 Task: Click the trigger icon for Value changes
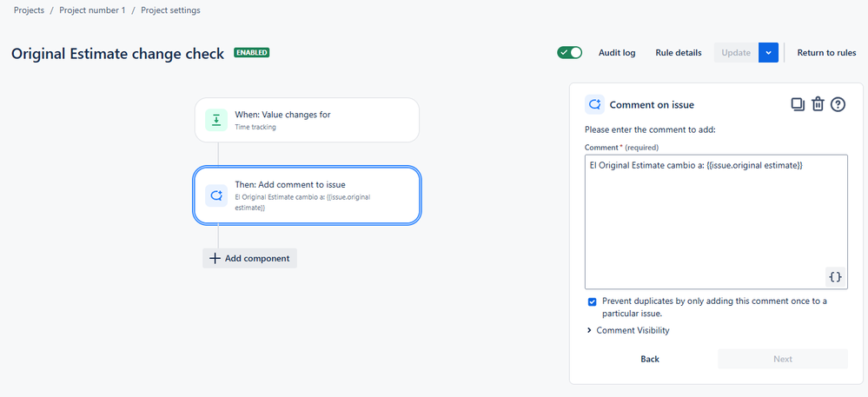tap(216, 120)
